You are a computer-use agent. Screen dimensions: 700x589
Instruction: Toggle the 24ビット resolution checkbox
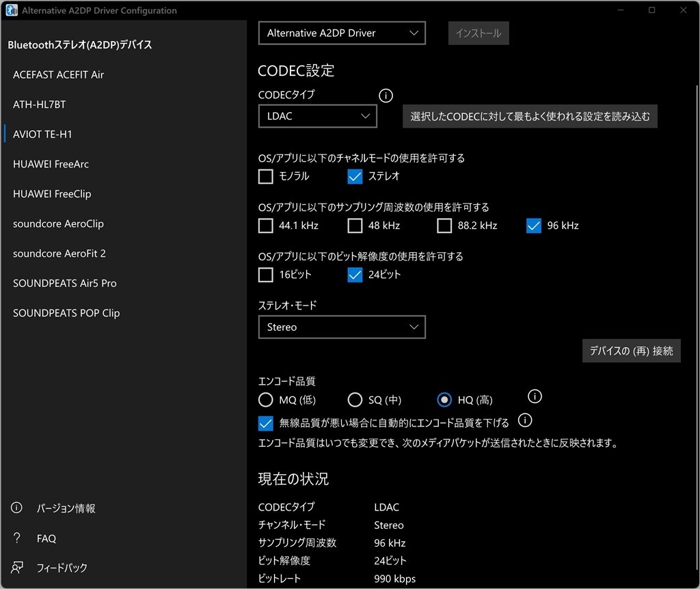click(x=355, y=275)
